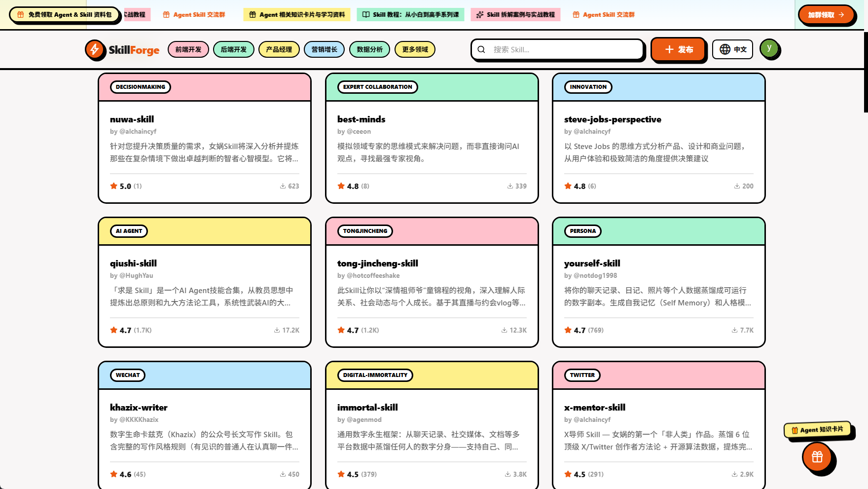
Task: Open Skill 拆解案例与实战教程 banner link
Action: [x=515, y=15]
